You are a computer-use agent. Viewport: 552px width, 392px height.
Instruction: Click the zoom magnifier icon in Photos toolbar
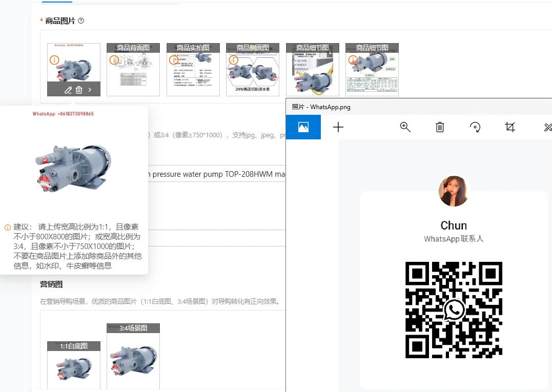(405, 127)
